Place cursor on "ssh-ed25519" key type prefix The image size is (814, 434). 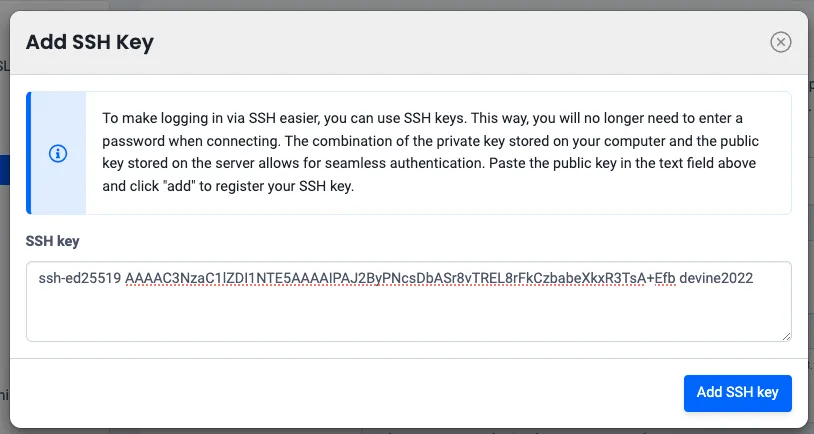point(78,279)
